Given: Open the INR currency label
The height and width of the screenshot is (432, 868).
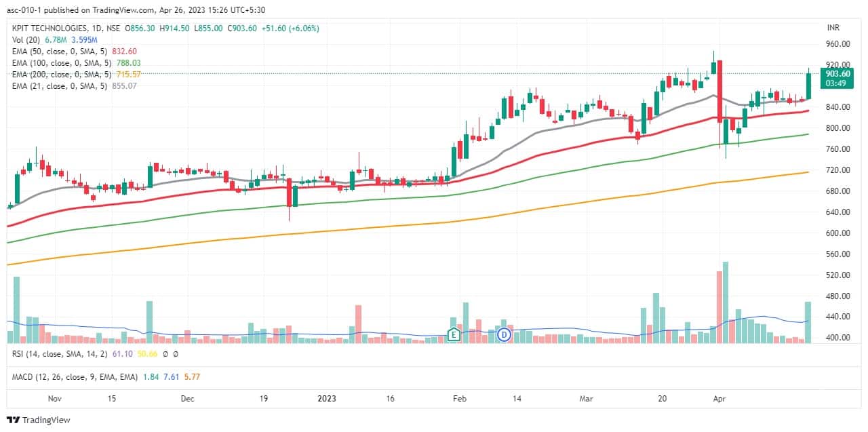Looking at the screenshot, I should pyautogui.click(x=833, y=28).
